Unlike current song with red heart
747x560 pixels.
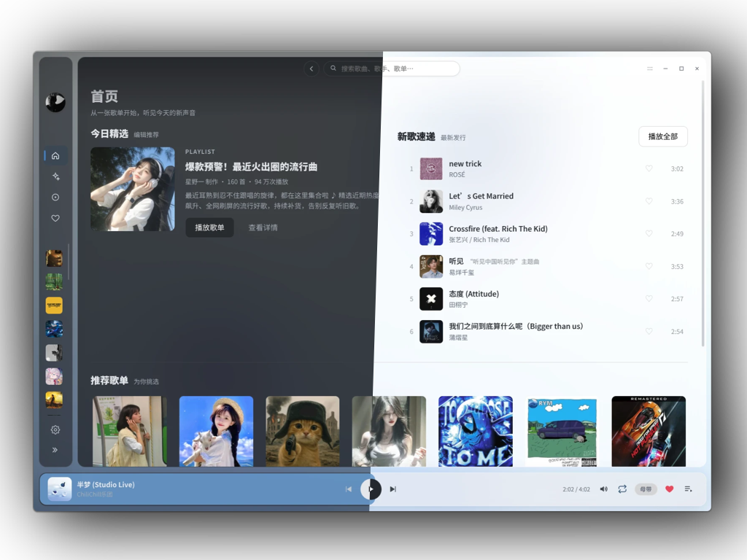tap(670, 489)
